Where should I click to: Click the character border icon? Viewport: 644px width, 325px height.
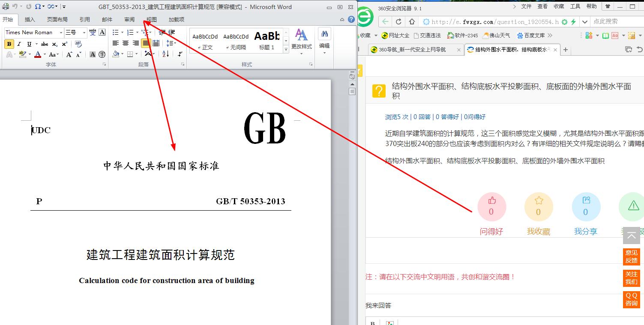(x=102, y=32)
